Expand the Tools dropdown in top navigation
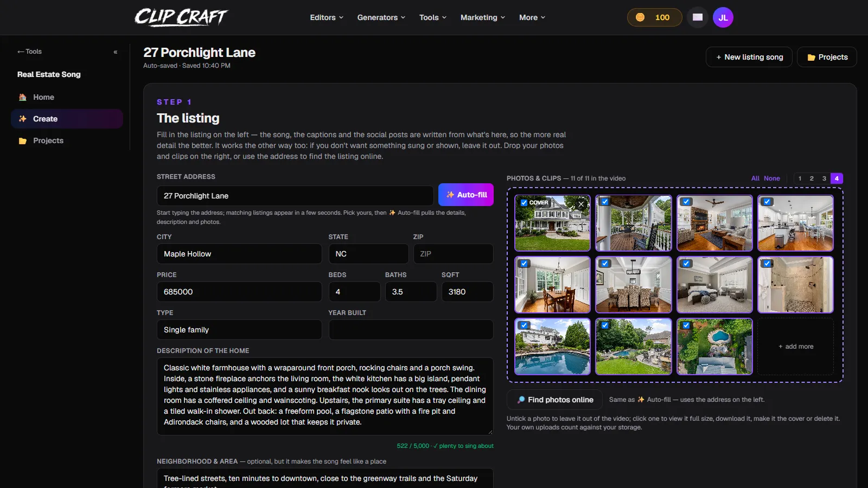The width and height of the screenshot is (868, 488). point(433,17)
